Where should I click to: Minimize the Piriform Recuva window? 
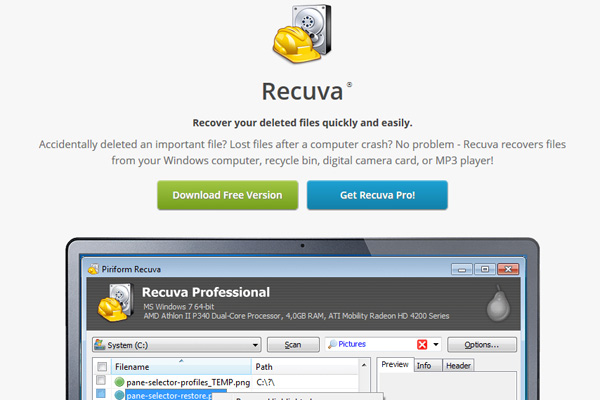[x=462, y=269]
